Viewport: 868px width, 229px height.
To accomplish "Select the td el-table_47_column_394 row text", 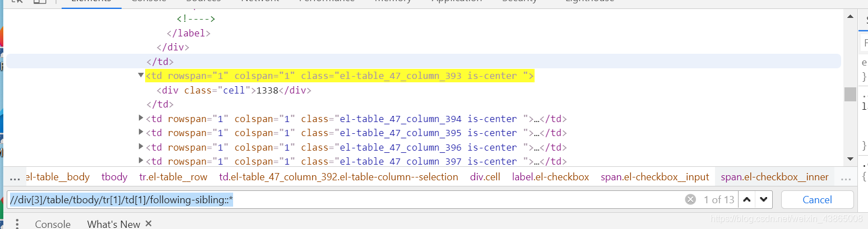I will (x=356, y=119).
